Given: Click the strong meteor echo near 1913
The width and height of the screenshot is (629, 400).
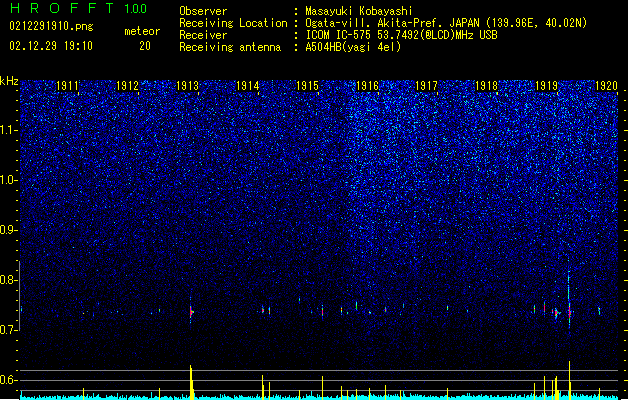Looking at the screenshot, I should 191,311.
